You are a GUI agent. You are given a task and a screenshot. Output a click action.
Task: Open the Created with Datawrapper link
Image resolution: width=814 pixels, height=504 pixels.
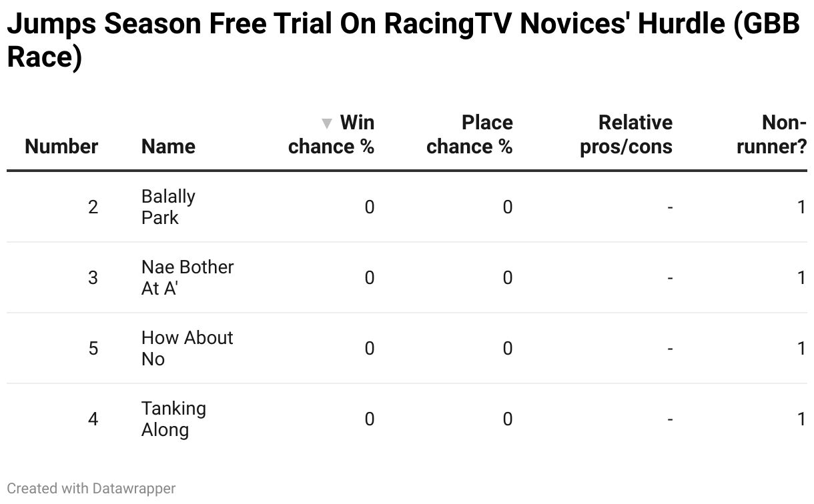click(x=91, y=489)
